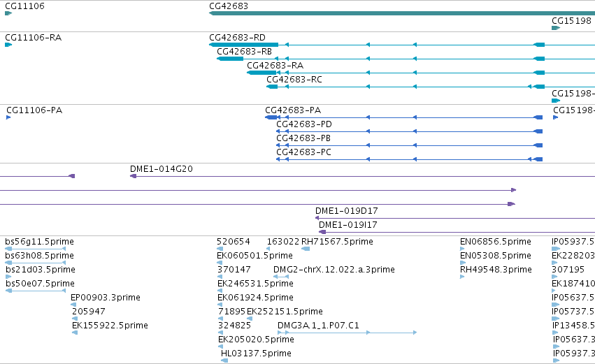
Task: Click the CG15198 gene arrow glyph
Action: click(x=556, y=28)
